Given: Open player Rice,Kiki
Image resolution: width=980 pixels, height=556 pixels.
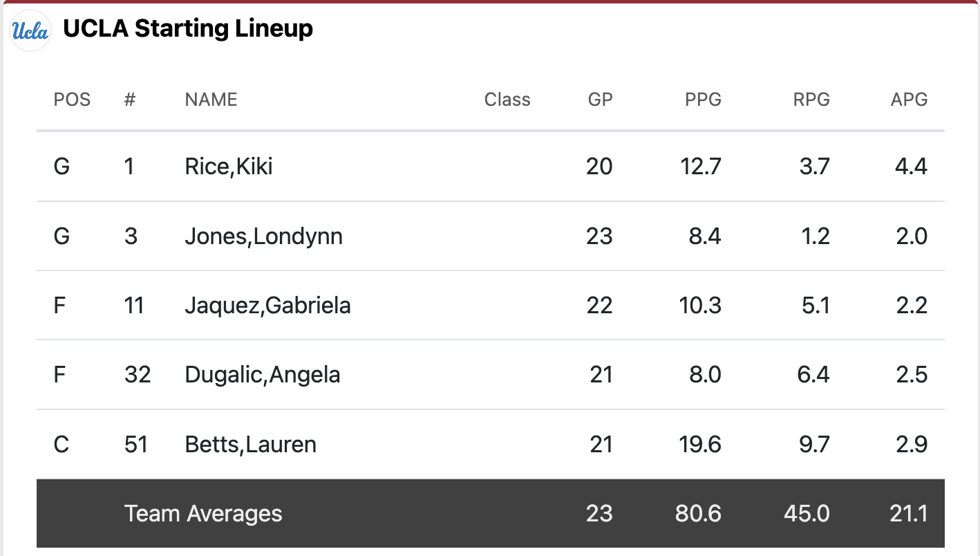Looking at the screenshot, I should pos(229,167).
